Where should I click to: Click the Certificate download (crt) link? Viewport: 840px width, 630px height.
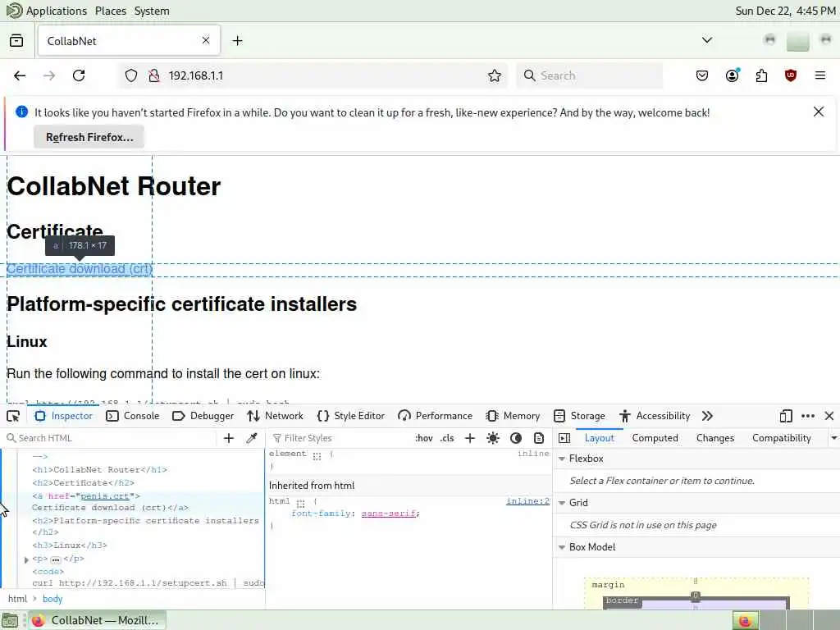(x=80, y=269)
